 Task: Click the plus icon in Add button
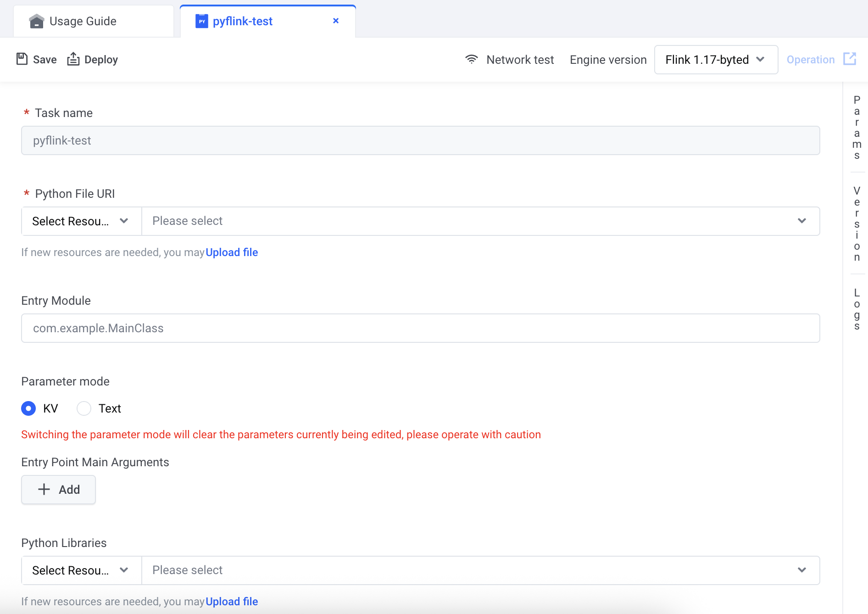(44, 490)
